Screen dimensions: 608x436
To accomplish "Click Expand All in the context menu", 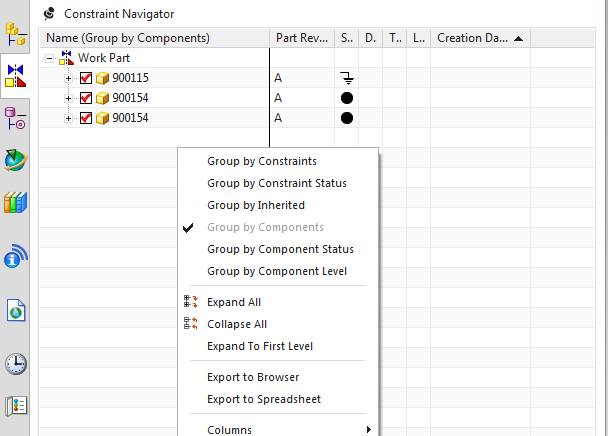I will tap(234, 302).
